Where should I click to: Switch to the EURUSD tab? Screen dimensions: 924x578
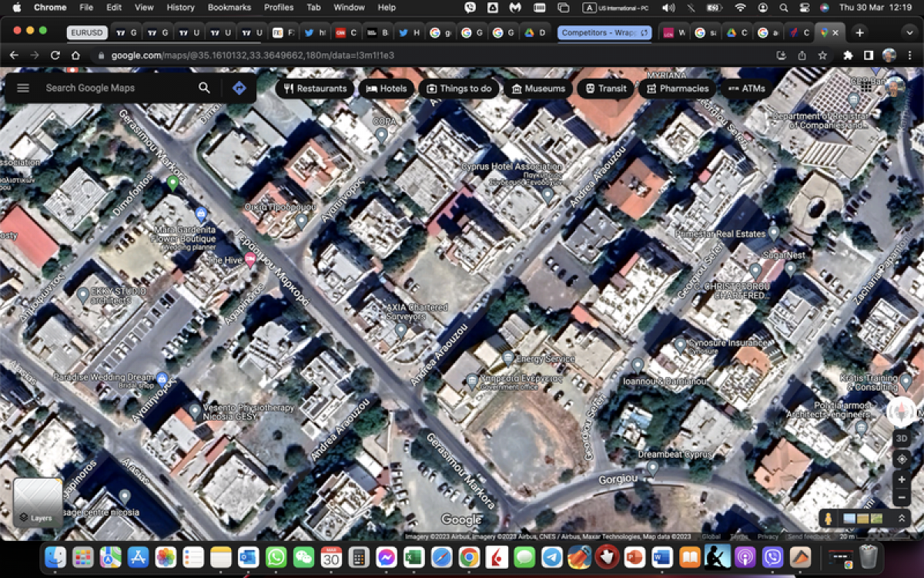[x=86, y=33]
